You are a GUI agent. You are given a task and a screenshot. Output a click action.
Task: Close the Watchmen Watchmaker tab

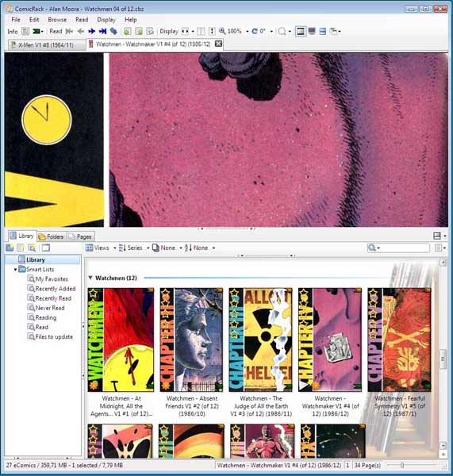pos(218,44)
